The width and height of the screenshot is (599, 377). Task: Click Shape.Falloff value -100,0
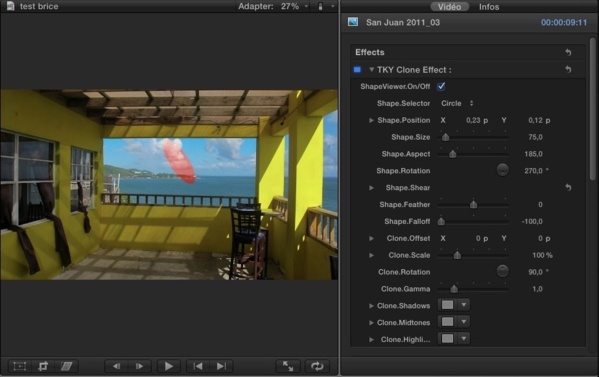click(x=532, y=222)
